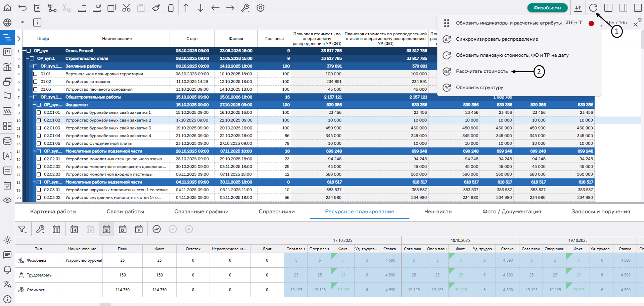
Task: Select the checkbox of work 02.02.03
Action: [x=39, y=174]
